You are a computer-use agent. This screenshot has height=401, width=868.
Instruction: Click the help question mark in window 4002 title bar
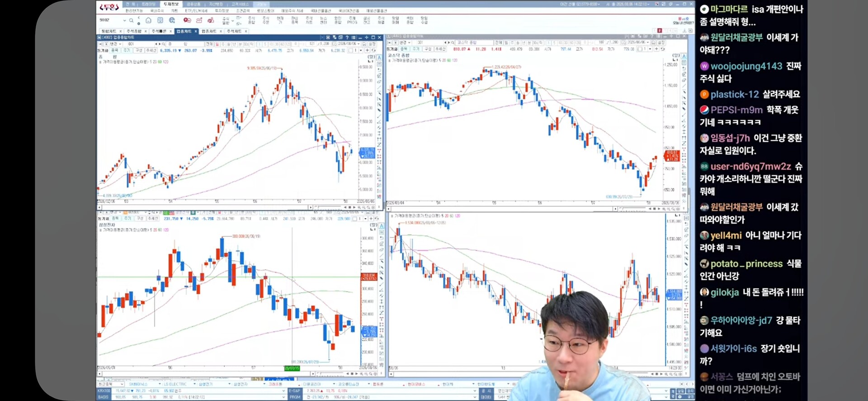pos(347,38)
